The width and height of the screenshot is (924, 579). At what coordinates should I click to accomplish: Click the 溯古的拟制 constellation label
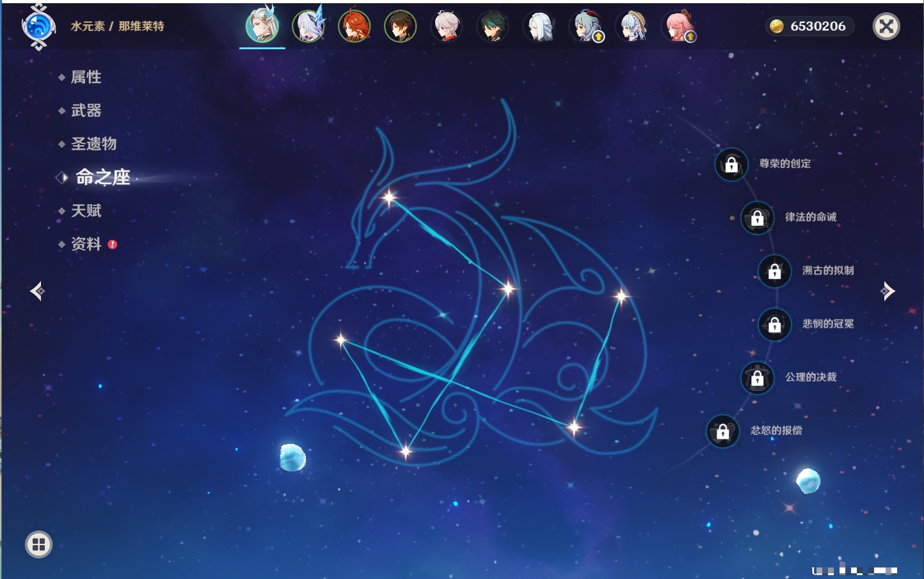point(828,270)
